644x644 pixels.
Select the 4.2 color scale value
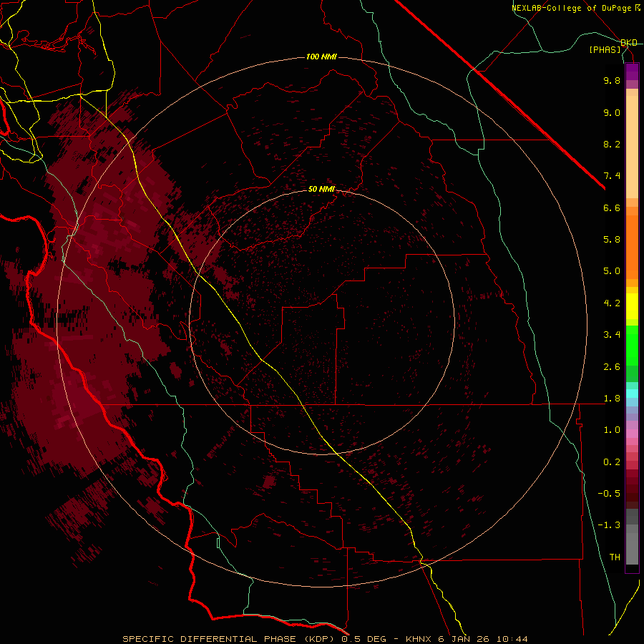(612, 303)
